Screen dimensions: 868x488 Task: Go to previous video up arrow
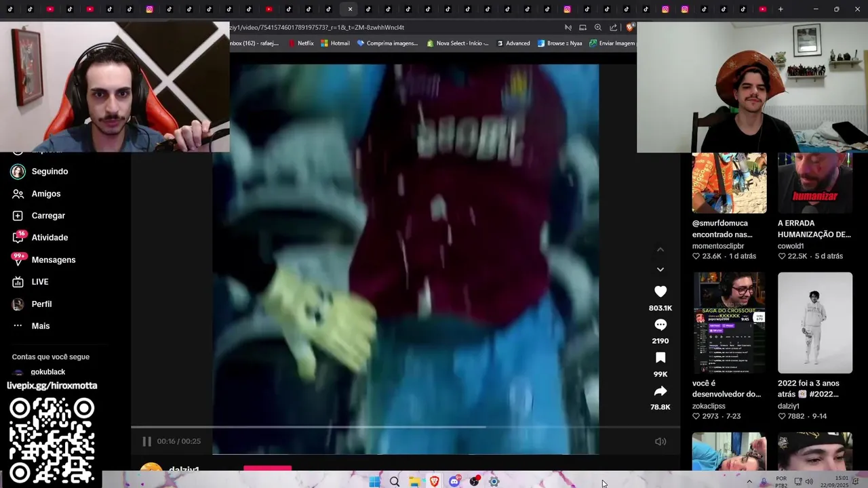click(660, 249)
